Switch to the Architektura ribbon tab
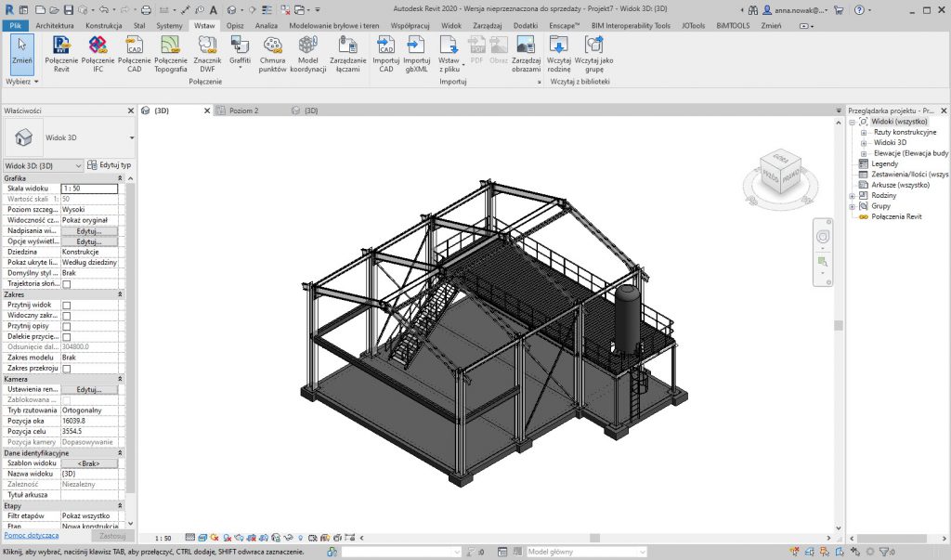This screenshot has width=951, height=560. coord(55,26)
